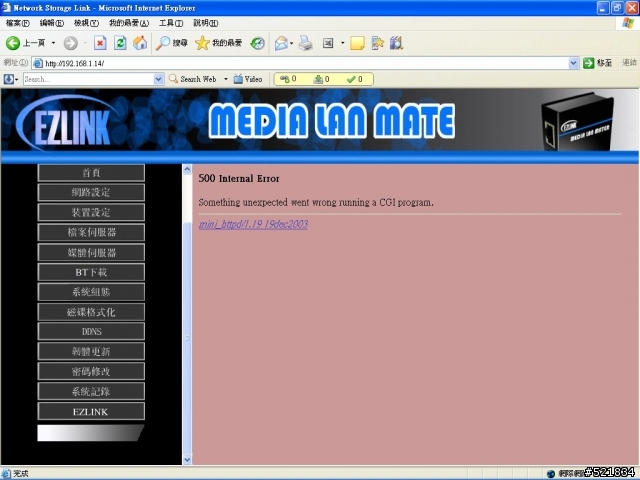
Task: Open the Edit button dropdown arrow
Action: click(x=342, y=43)
